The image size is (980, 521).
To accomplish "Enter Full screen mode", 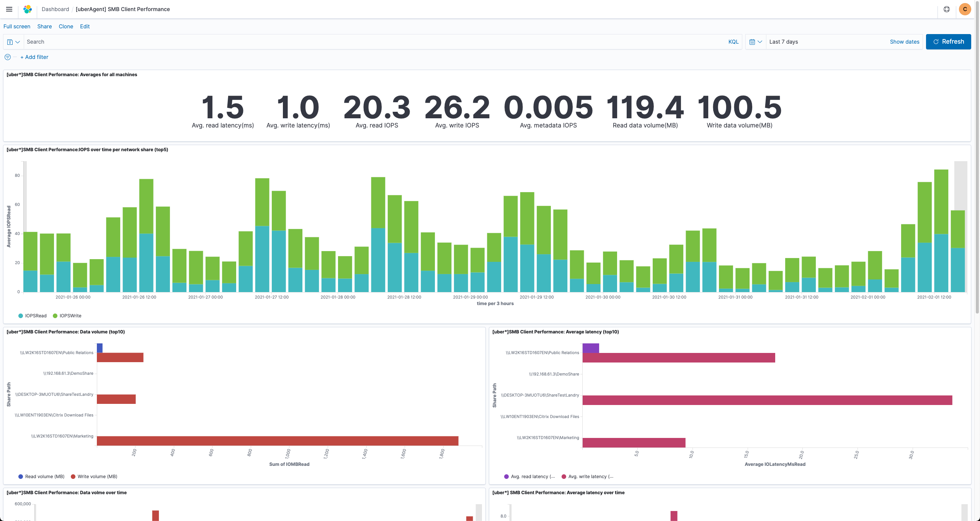I will tap(17, 26).
